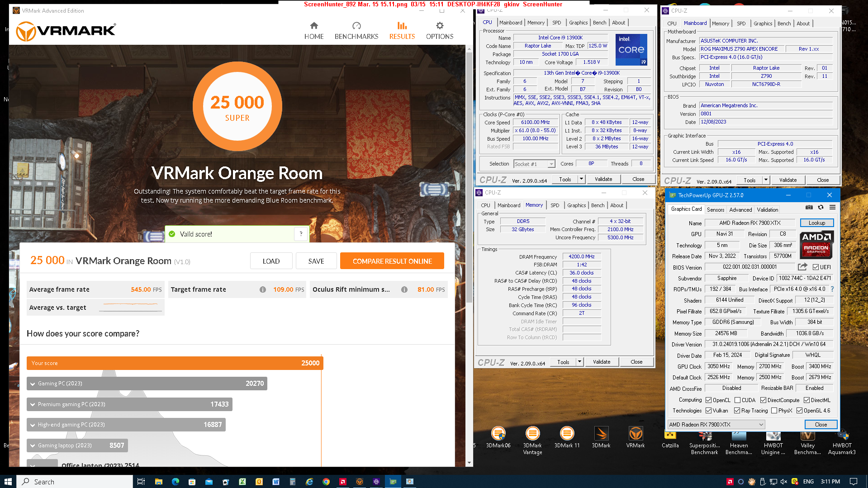Click Validate in the CPU-Z Memory window
The width and height of the screenshot is (868, 488).
click(602, 362)
